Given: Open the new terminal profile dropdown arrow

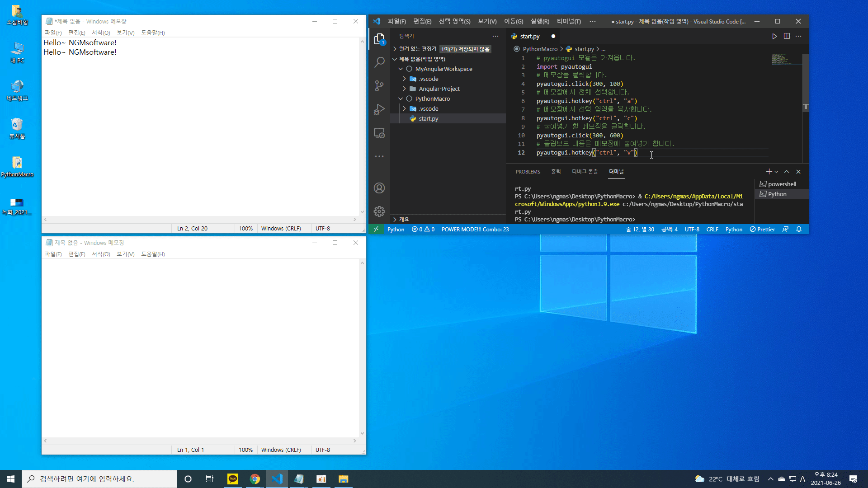Looking at the screenshot, I should (776, 172).
